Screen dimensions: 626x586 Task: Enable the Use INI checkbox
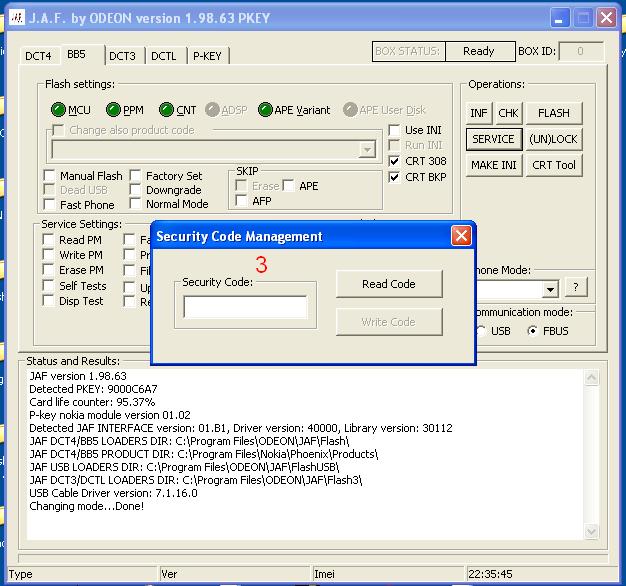point(394,130)
